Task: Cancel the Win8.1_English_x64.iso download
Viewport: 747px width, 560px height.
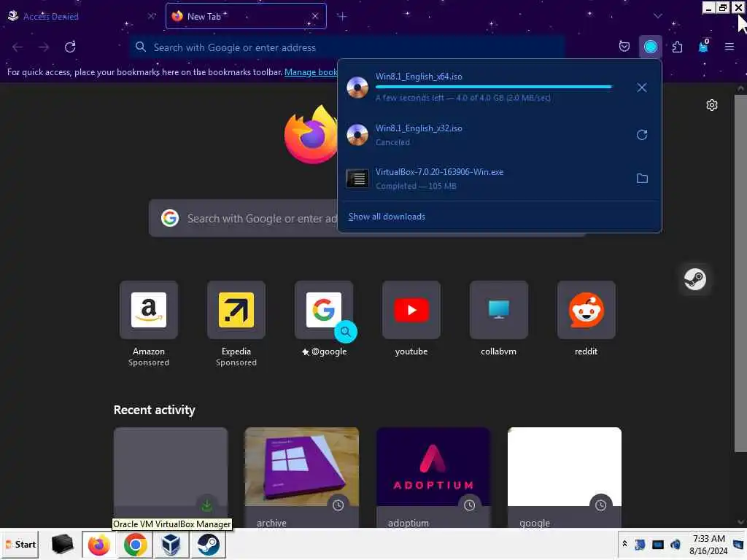Action: [642, 87]
